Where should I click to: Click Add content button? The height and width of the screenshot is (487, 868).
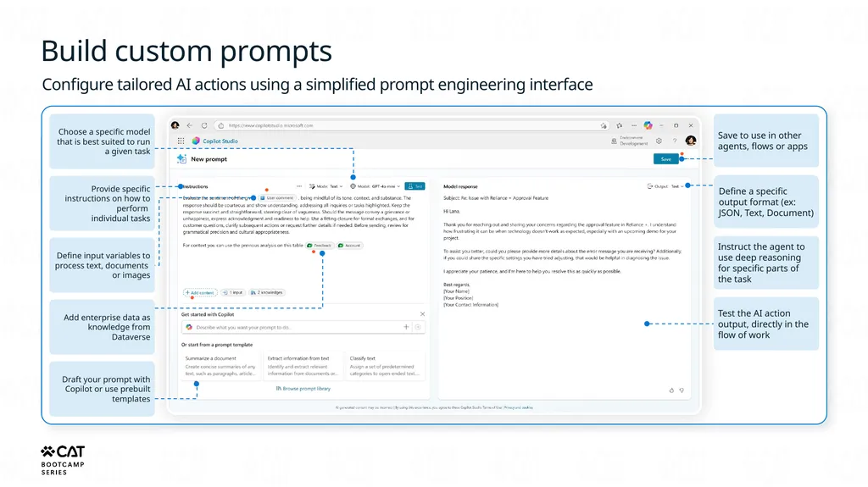coord(200,292)
